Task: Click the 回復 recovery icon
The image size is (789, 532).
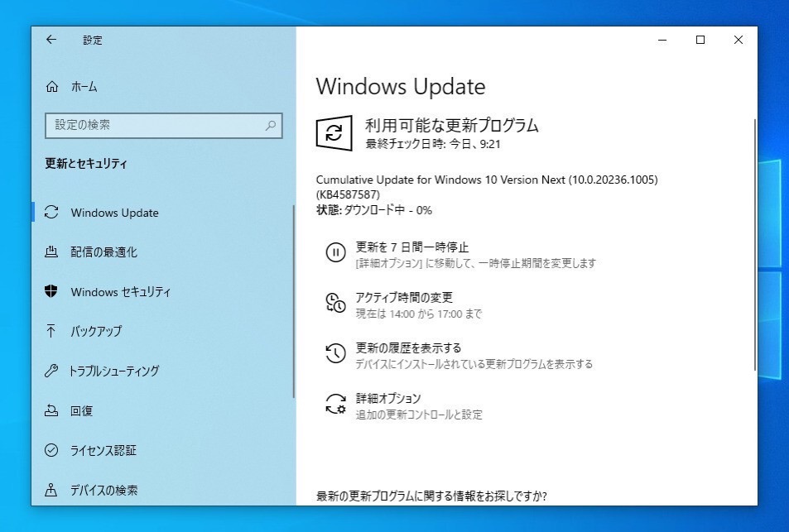Action: click(x=51, y=410)
